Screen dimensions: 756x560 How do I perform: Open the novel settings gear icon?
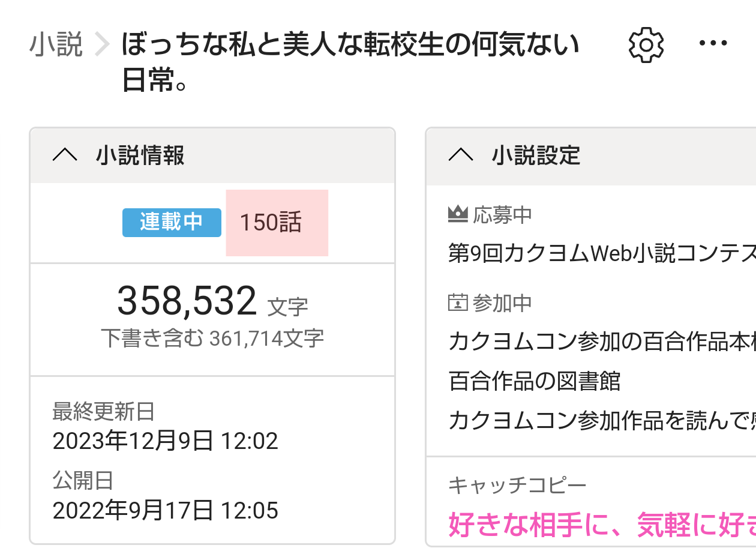pyautogui.click(x=646, y=45)
